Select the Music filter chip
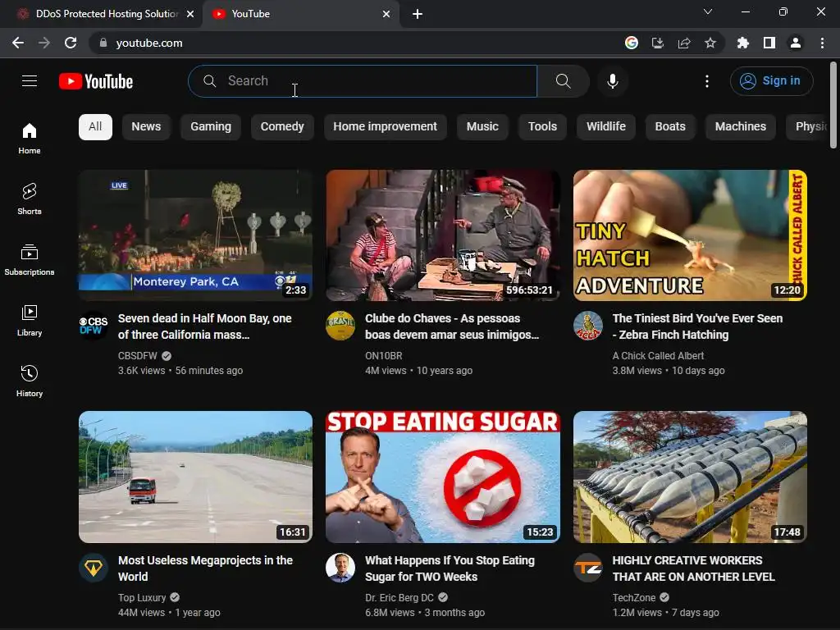 [482, 127]
